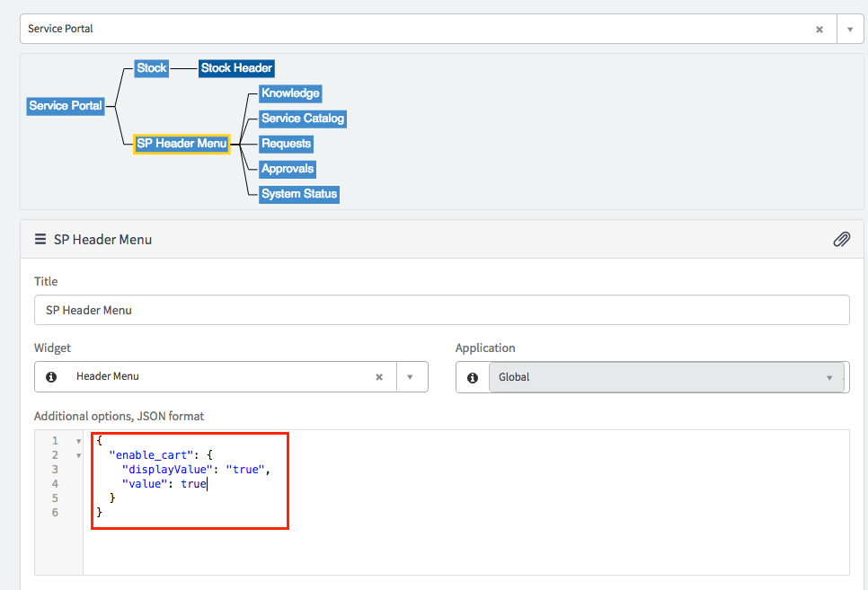Screen dimensions: 868x590
Task: Click the "enable_cart" key in the JSON editor
Action: [152, 455]
